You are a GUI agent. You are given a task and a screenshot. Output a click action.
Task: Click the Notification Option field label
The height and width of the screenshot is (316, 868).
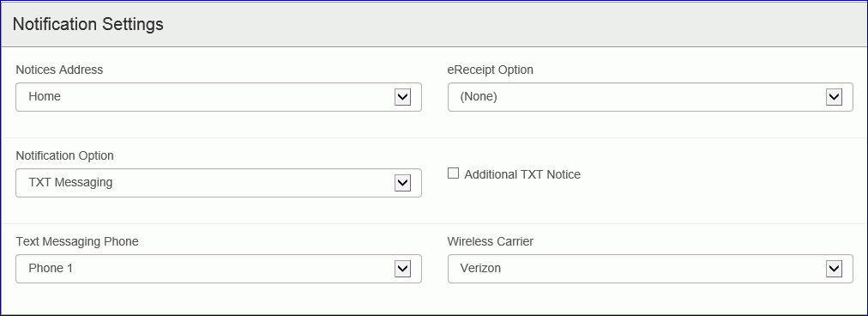click(65, 155)
